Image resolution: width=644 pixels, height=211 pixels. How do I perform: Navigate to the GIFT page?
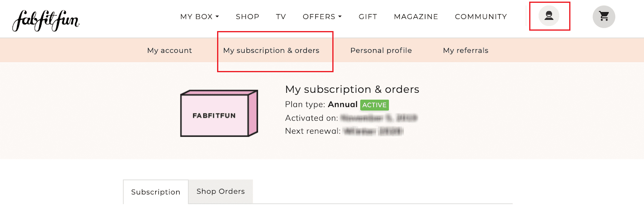[x=368, y=17]
